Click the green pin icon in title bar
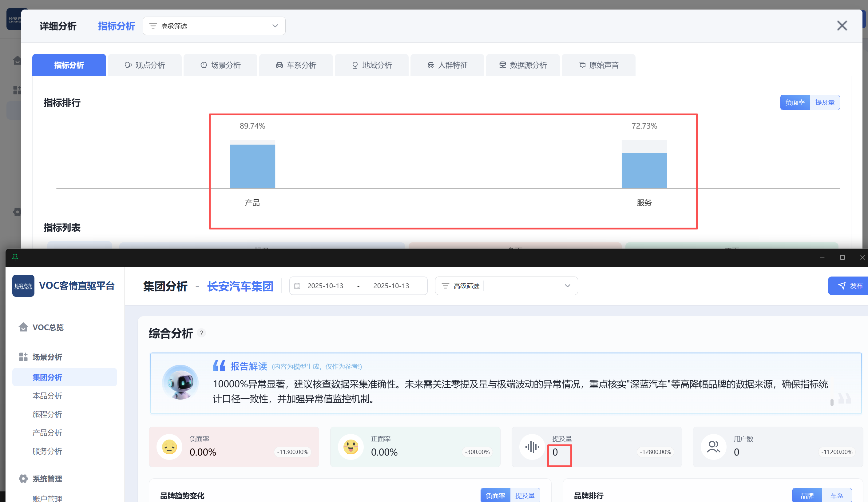This screenshot has width=868, height=502. (x=15, y=257)
